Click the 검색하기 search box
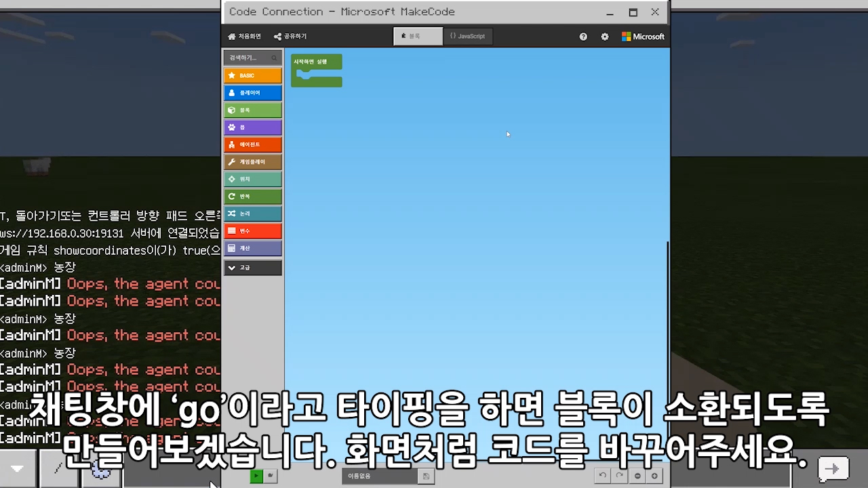868x488 pixels. coord(252,58)
